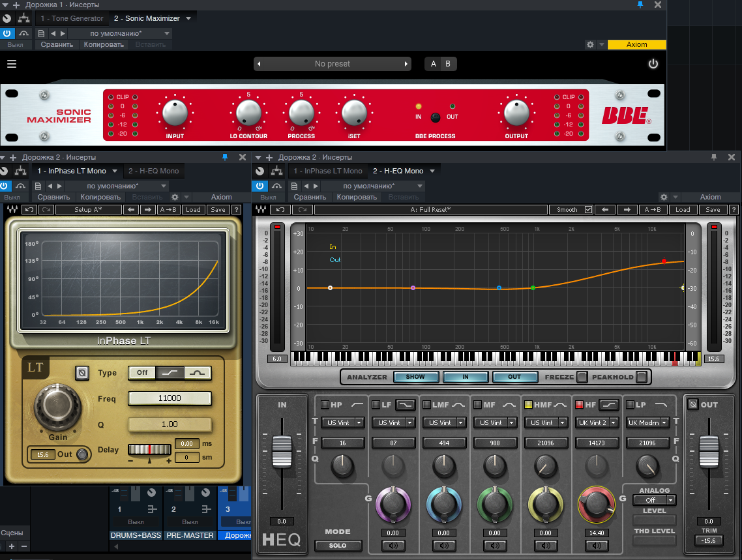This screenshot has height=560, width=742.
Task: Switch to 1 - InPhase LT Mono tab in H-EQ window
Action: 328,171
